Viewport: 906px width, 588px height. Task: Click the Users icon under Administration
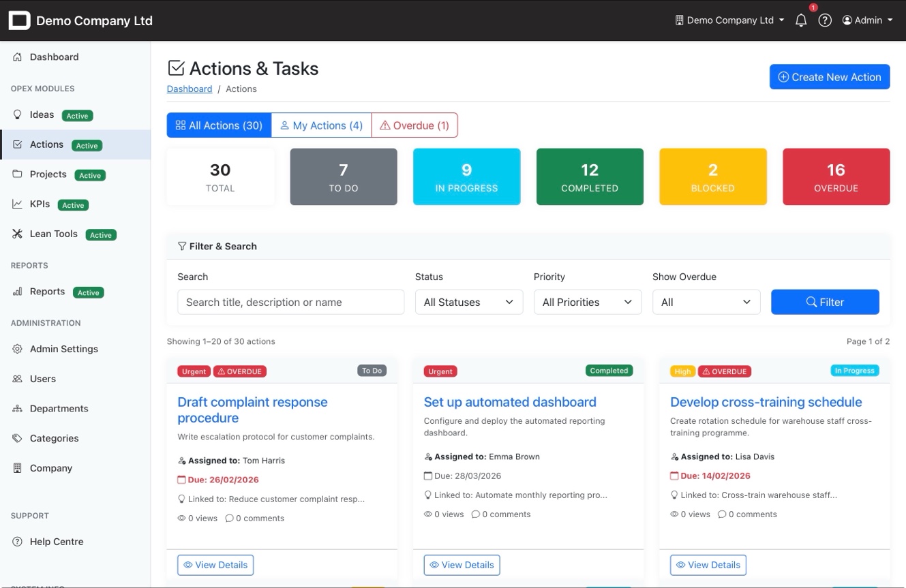point(17,379)
